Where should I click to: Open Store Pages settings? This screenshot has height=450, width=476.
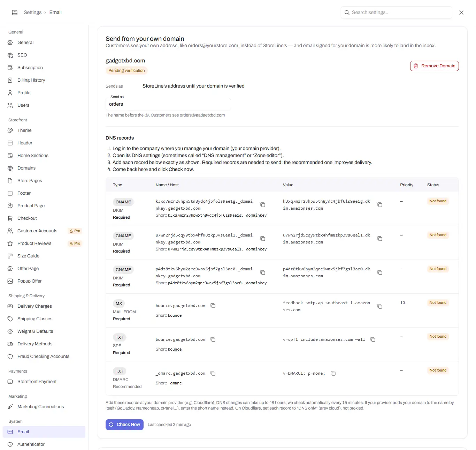pyautogui.click(x=44, y=181)
